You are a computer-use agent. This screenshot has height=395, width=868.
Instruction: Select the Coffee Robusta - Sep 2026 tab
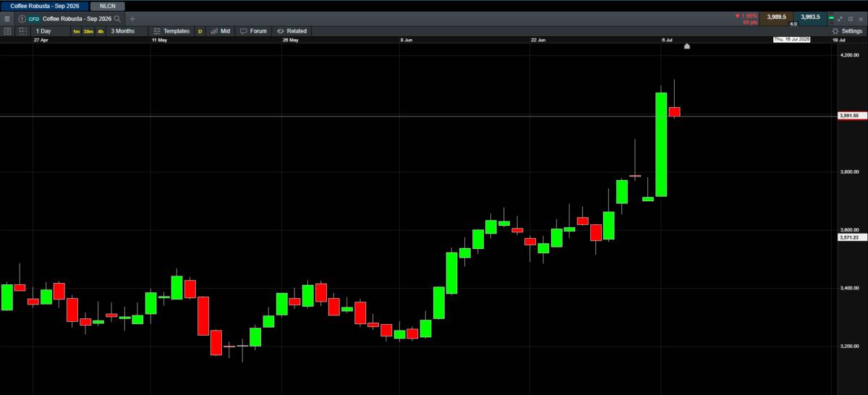44,6
